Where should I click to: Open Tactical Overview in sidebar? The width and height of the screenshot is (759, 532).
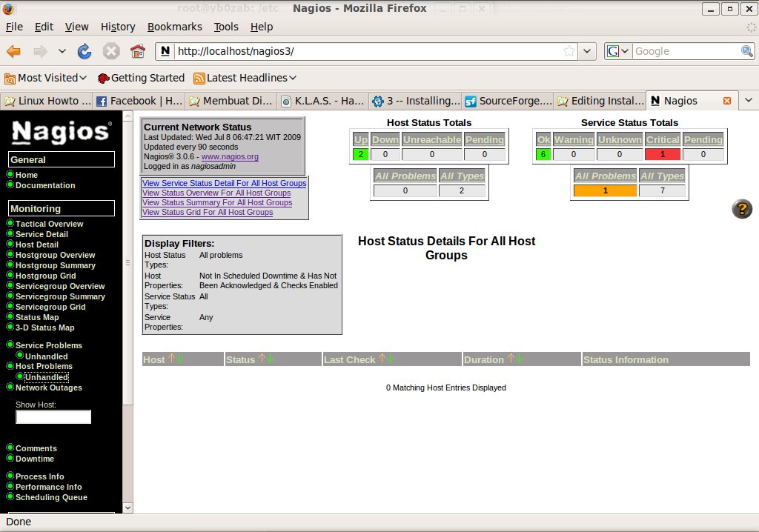(50, 224)
